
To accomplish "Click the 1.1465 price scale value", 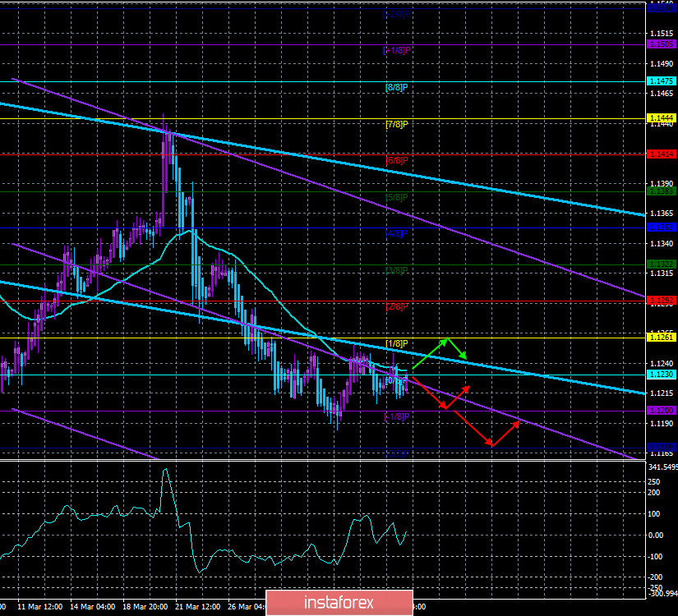I will click(662, 94).
